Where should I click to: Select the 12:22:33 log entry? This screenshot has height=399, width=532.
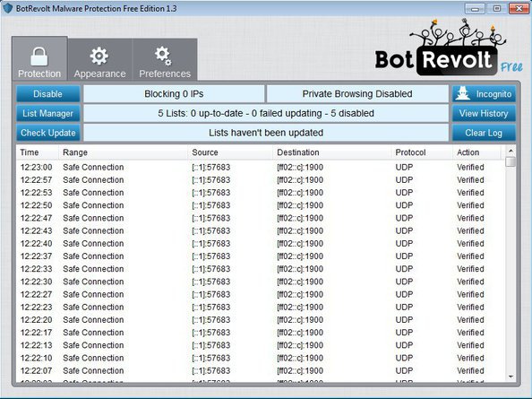pyautogui.click(x=261, y=269)
